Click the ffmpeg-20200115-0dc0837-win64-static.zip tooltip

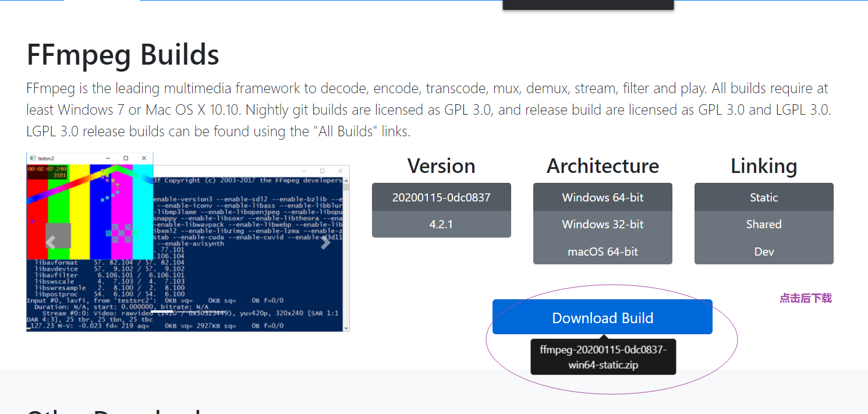[603, 357]
